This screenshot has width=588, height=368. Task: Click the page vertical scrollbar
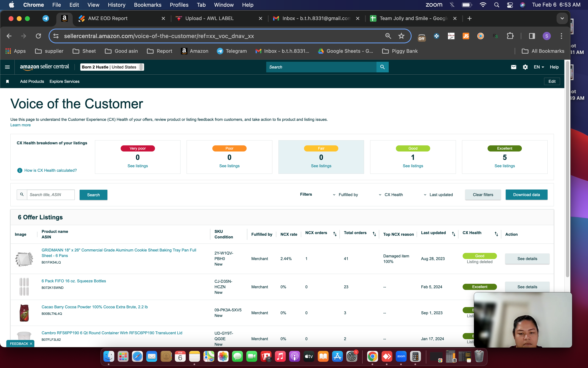(567, 169)
